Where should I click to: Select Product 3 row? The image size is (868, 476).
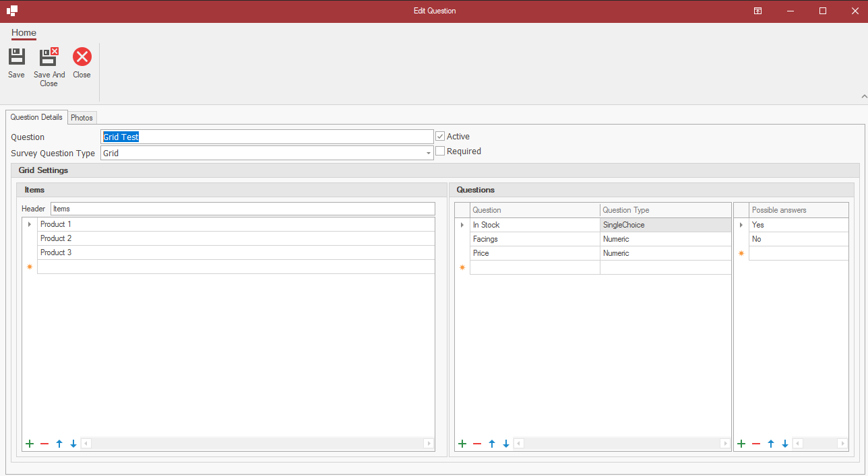[x=236, y=252]
